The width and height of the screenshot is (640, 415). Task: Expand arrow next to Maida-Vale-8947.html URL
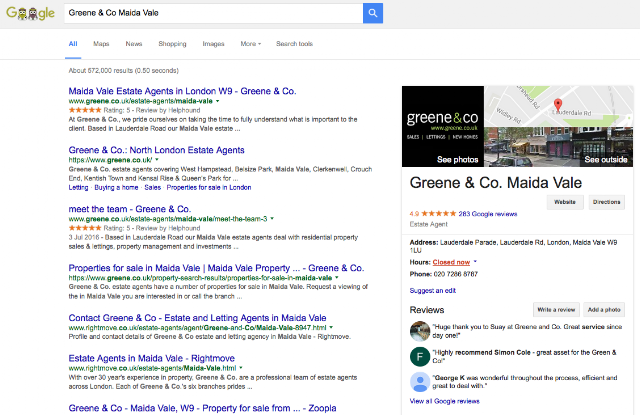pyautogui.click(x=331, y=327)
